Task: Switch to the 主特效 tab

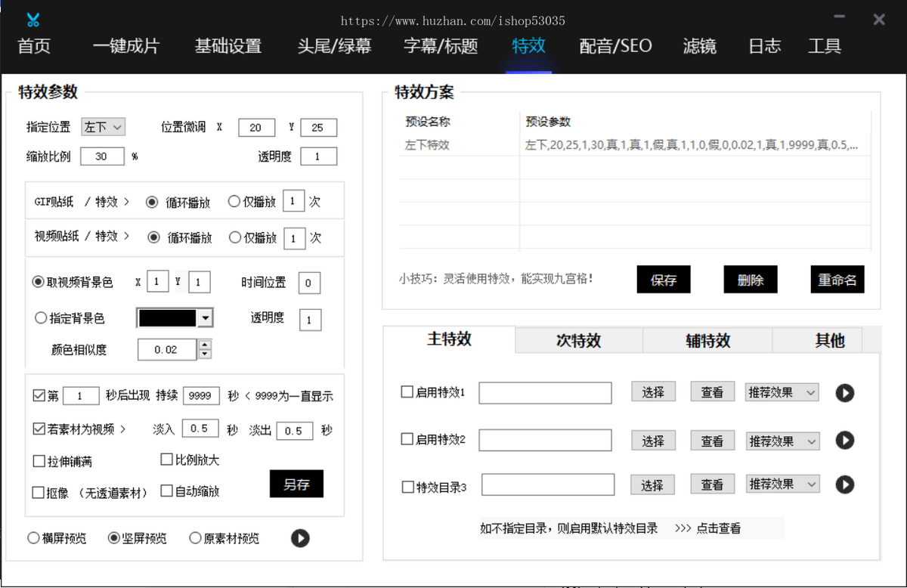Action: [x=450, y=339]
